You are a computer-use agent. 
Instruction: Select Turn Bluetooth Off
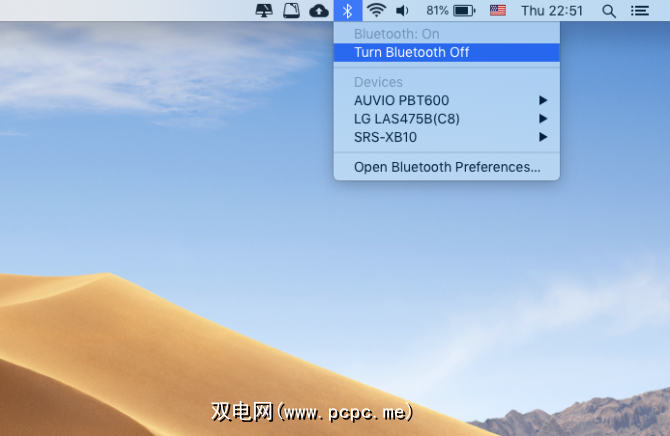[x=447, y=53]
